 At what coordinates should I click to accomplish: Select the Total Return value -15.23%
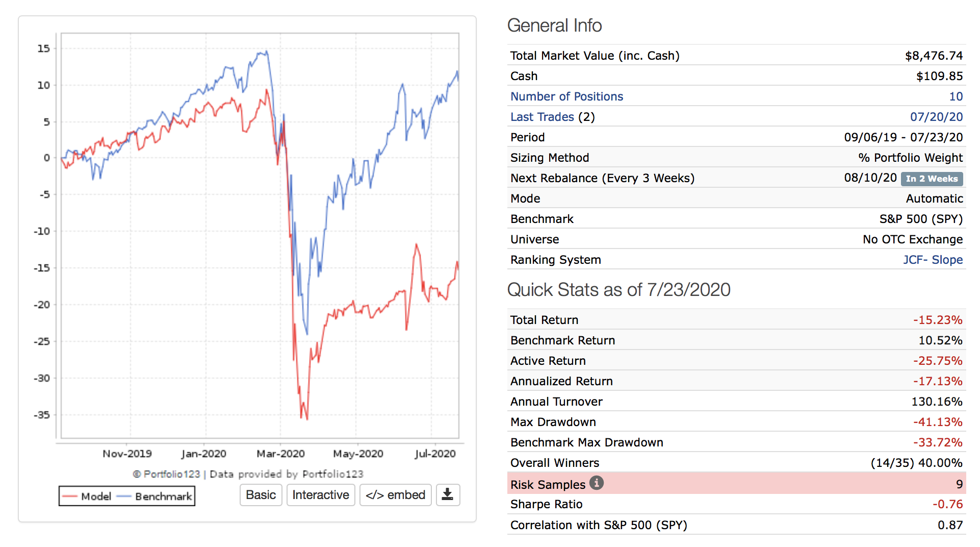tap(937, 320)
